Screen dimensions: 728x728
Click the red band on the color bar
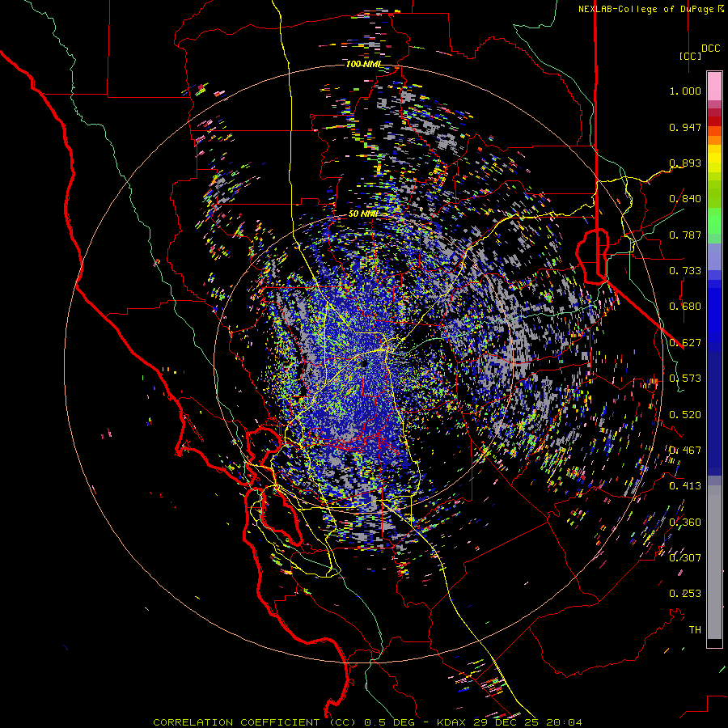pyautogui.click(x=714, y=121)
